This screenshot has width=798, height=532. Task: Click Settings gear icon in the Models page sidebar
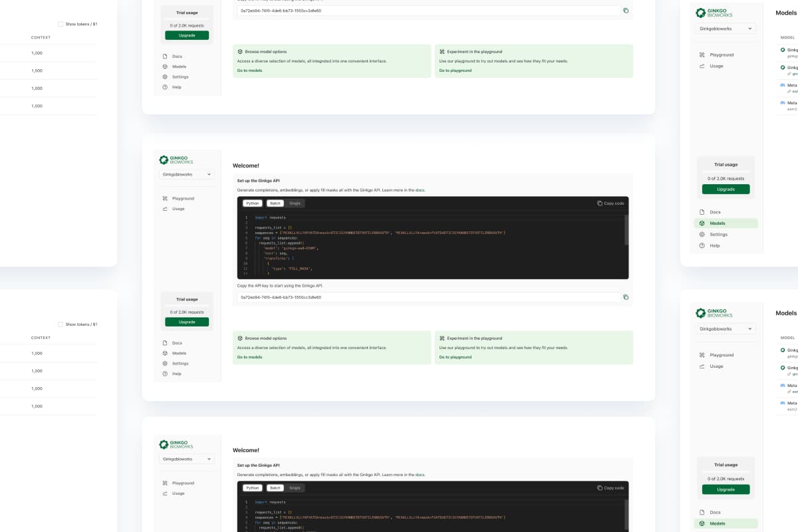tap(702, 234)
